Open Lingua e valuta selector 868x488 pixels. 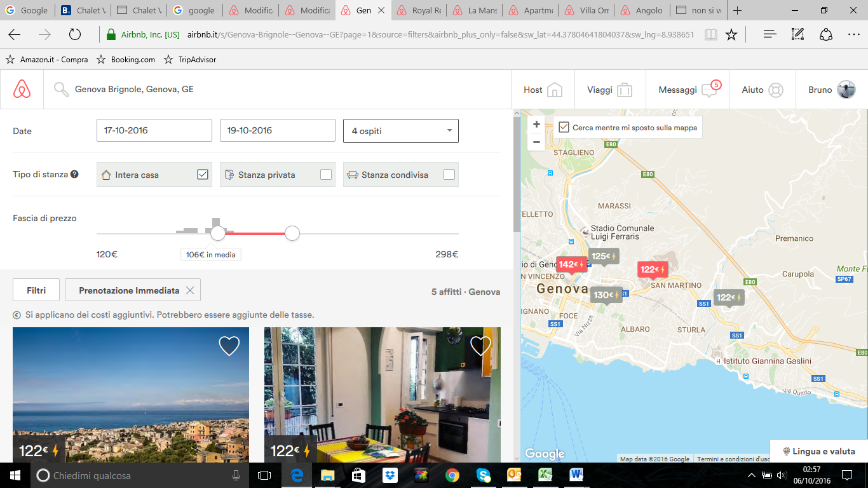click(x=819, y=451)
